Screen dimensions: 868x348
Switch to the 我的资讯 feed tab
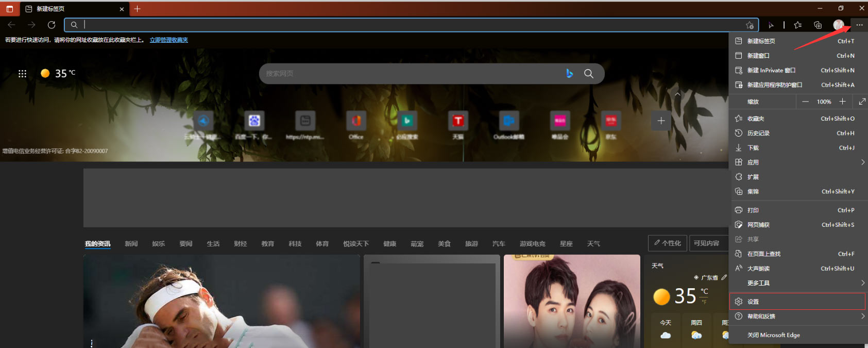98,244
